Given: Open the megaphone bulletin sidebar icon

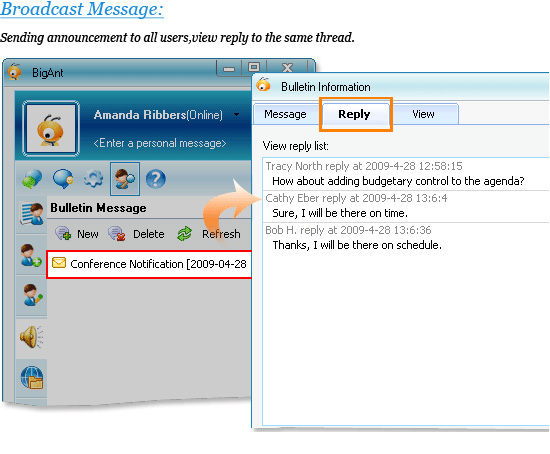Looking at the screenshot, I should click(x=32, y=337).
